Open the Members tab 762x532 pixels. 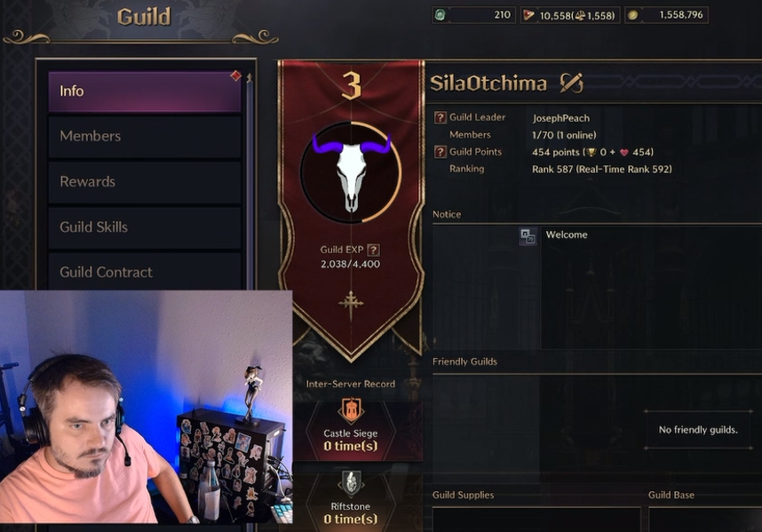[145, 136]
